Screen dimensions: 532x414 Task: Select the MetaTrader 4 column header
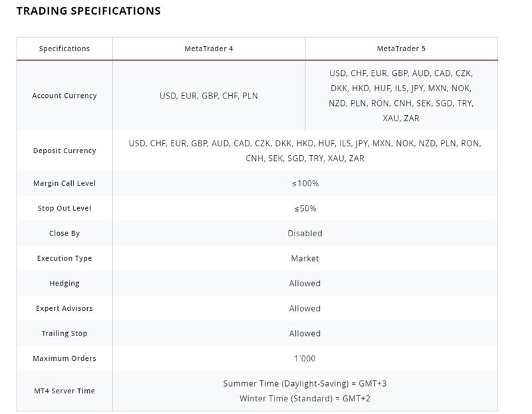point(209,49)
